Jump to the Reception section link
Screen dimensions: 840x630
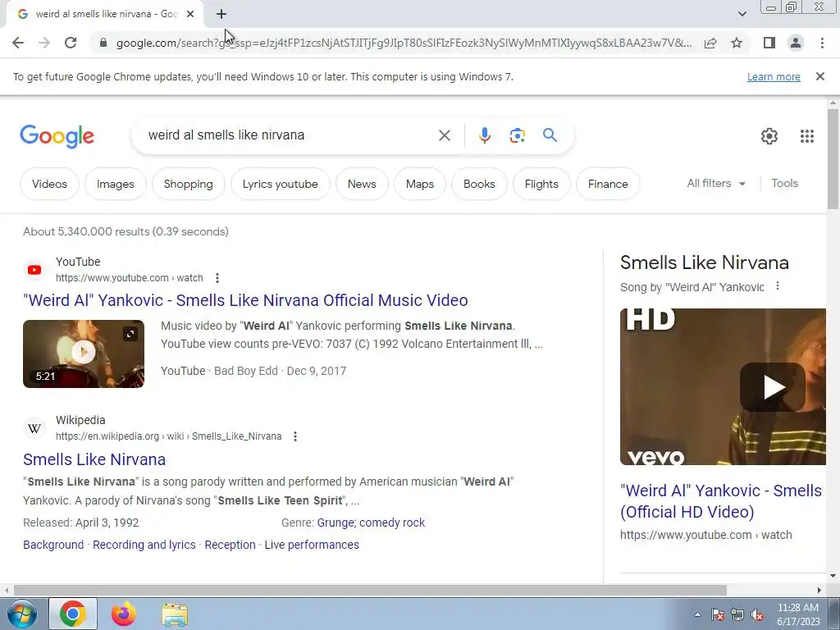click(x=230, y=545)
